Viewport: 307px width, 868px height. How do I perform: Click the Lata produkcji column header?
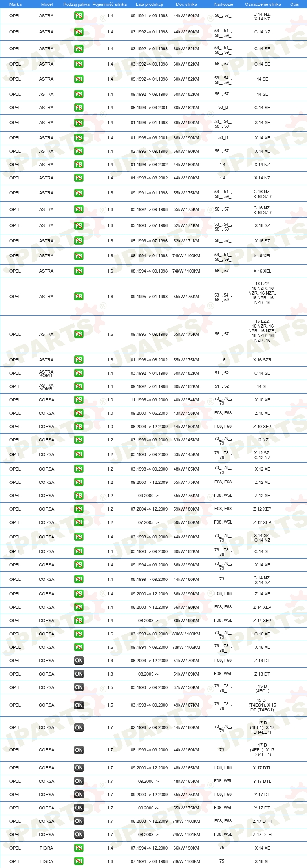(149, 4)
